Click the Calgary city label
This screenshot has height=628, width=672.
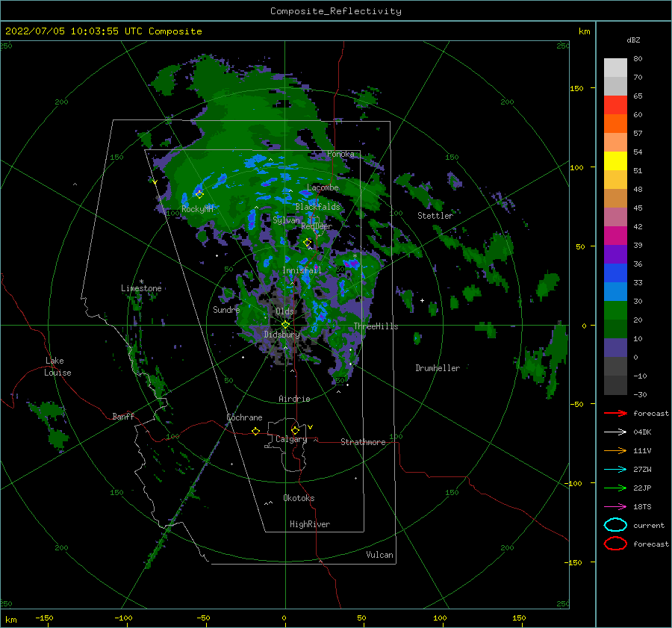point(291,439)
